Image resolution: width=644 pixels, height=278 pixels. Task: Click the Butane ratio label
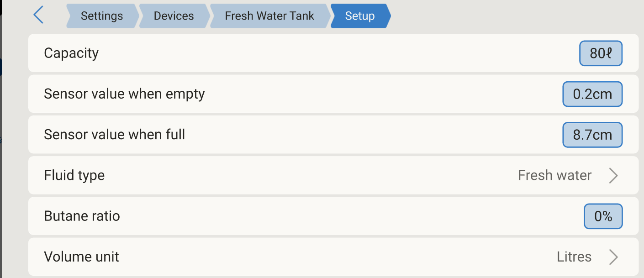click(82, 216)
